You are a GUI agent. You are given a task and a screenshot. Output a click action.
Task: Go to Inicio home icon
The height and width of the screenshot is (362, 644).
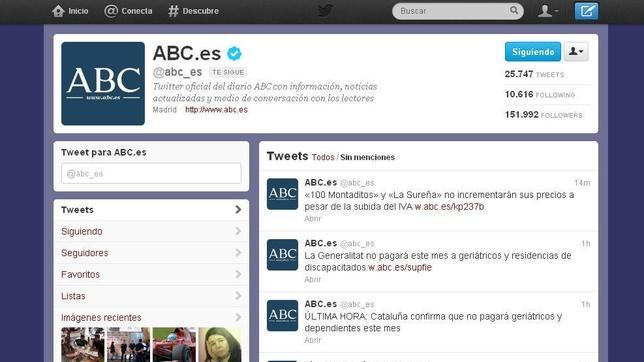pyautogui.click(x=58, y=11)
